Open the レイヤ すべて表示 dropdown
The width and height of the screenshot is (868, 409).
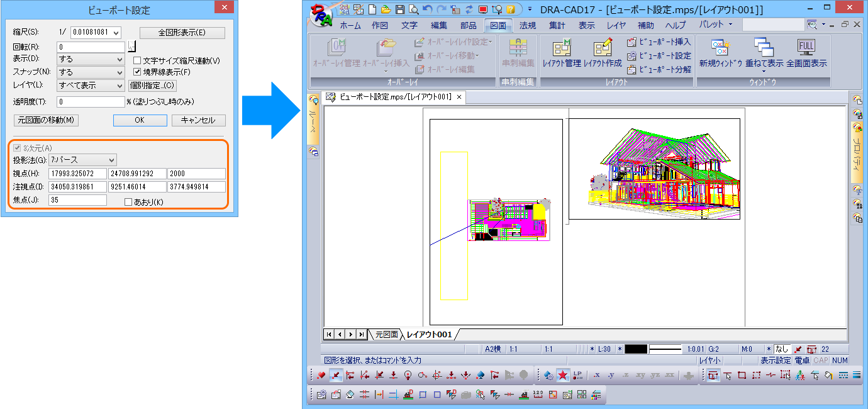pyautogui.click(x=91, y=86)
